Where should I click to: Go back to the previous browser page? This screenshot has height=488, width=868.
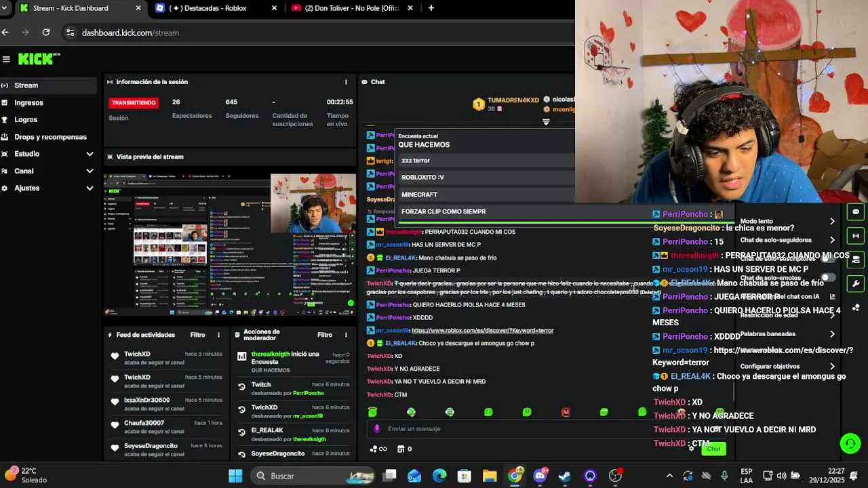pos(5,33)
